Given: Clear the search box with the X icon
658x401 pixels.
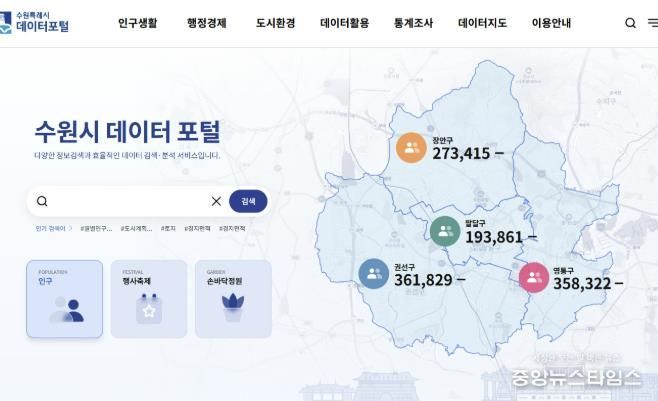Looking at the screenshot, I should (216, 201).
